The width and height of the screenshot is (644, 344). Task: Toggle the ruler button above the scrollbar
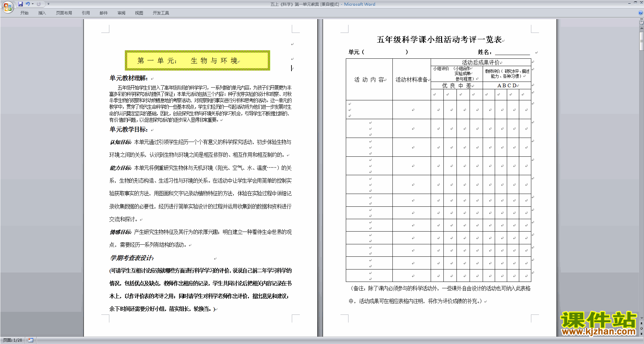[642, 23]
